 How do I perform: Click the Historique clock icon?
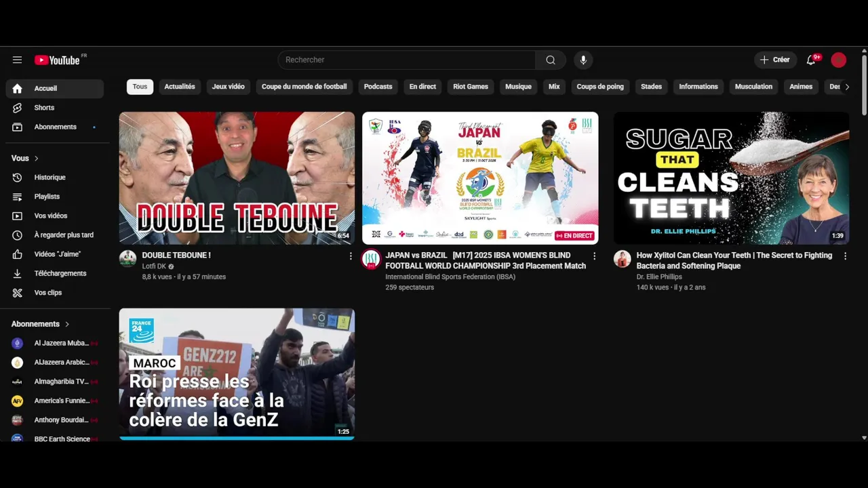(17, 178)
